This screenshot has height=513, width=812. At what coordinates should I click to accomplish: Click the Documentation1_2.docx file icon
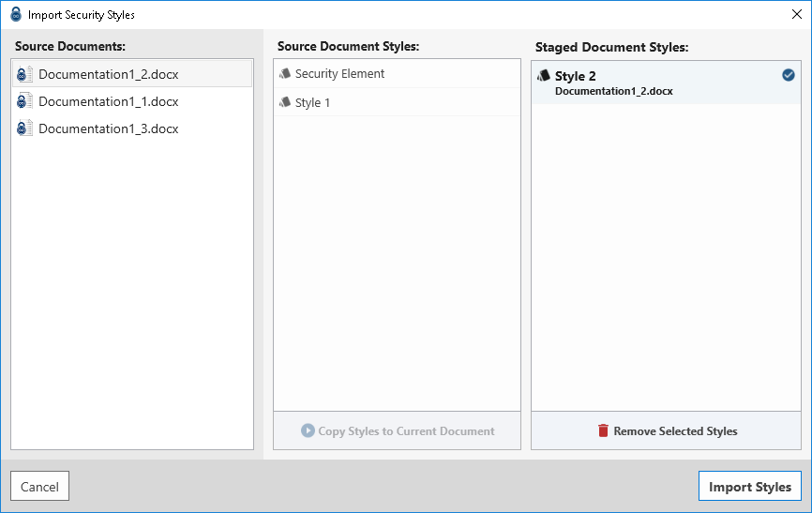(25, 74)
